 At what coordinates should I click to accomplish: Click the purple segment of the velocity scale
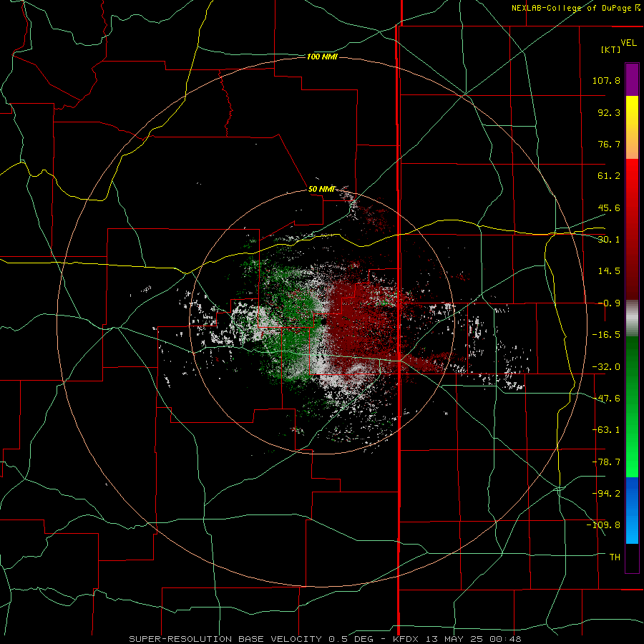[632, 79]
